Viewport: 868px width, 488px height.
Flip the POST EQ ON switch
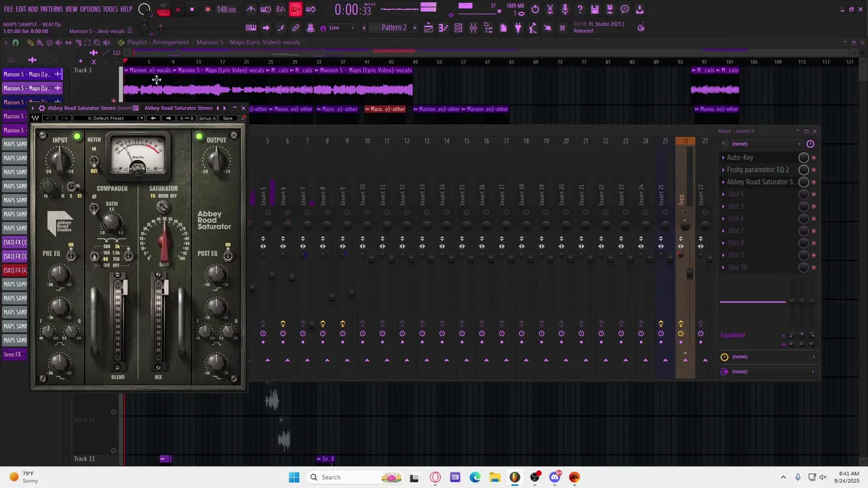pos(228,256)
